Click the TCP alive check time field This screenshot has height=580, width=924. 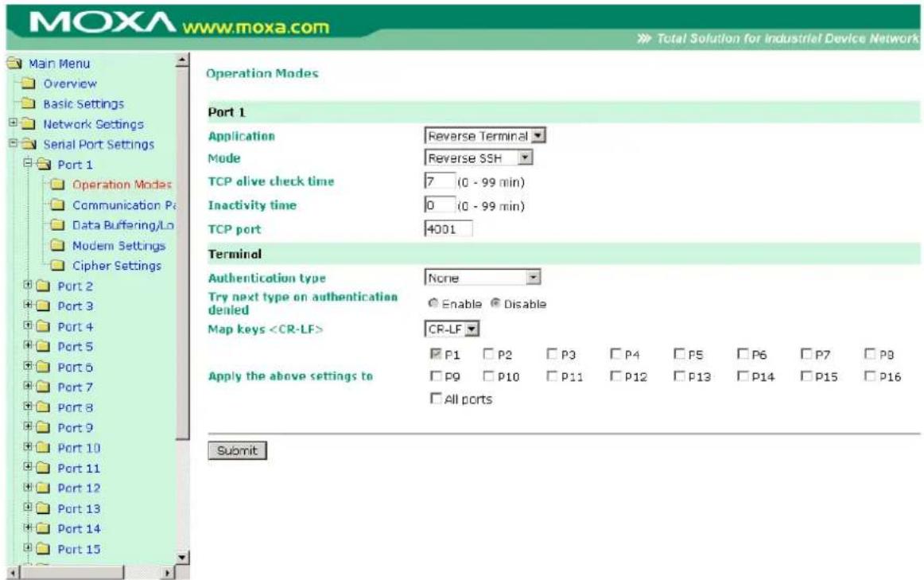click(440, 181)
